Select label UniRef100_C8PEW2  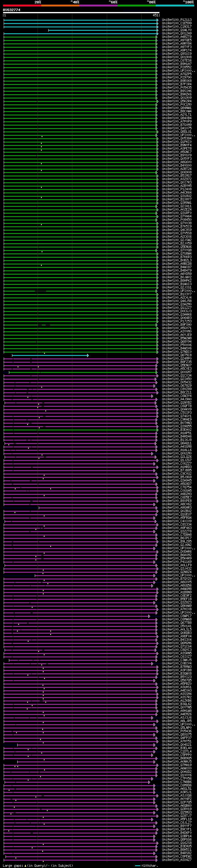pyautogui.click(x=177, y=856)
